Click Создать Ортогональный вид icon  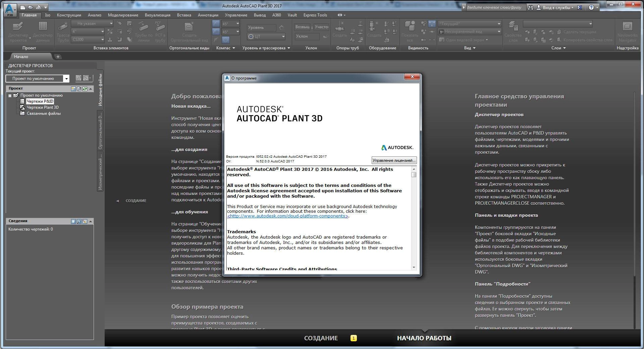[189, 32]
